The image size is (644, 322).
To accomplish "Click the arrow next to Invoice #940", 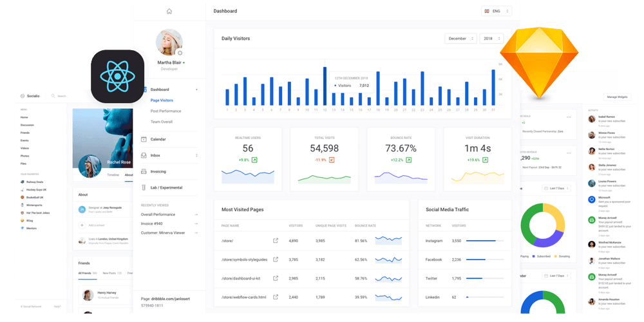I will [x=196, y=224].
